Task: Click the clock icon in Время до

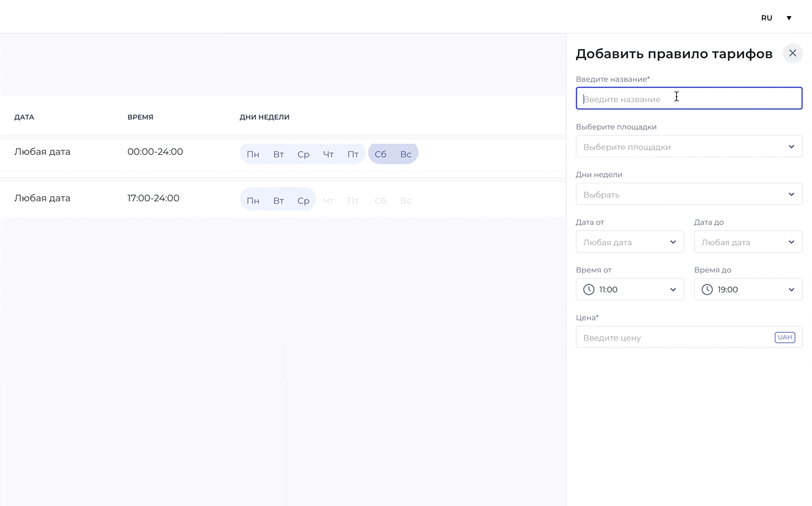Action: tap(707, 289)
